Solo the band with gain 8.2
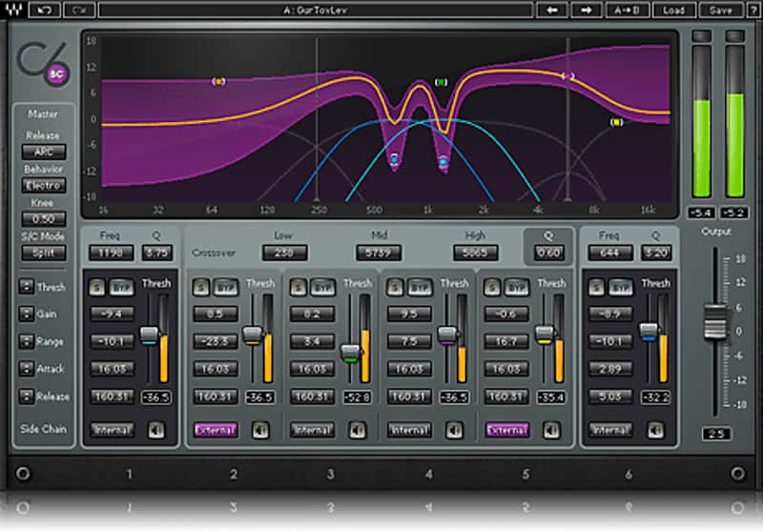This screenshot has height=532, width=763. click(298, 287)
